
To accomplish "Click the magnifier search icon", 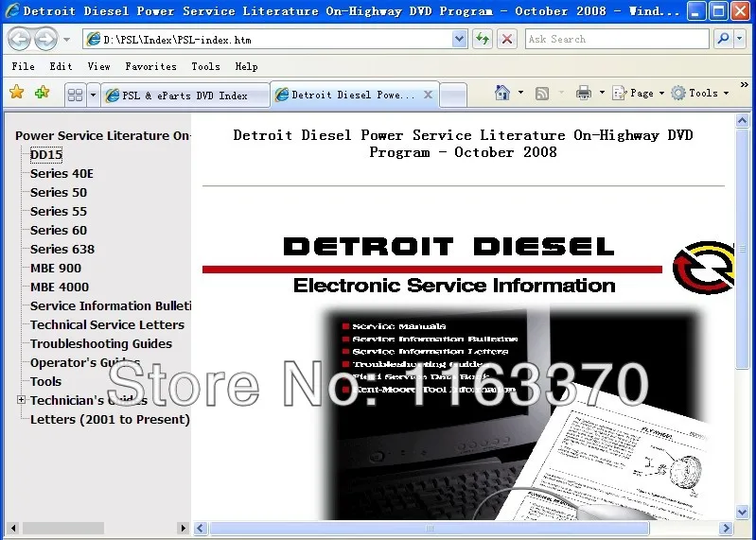I will [x=723, y=39].
